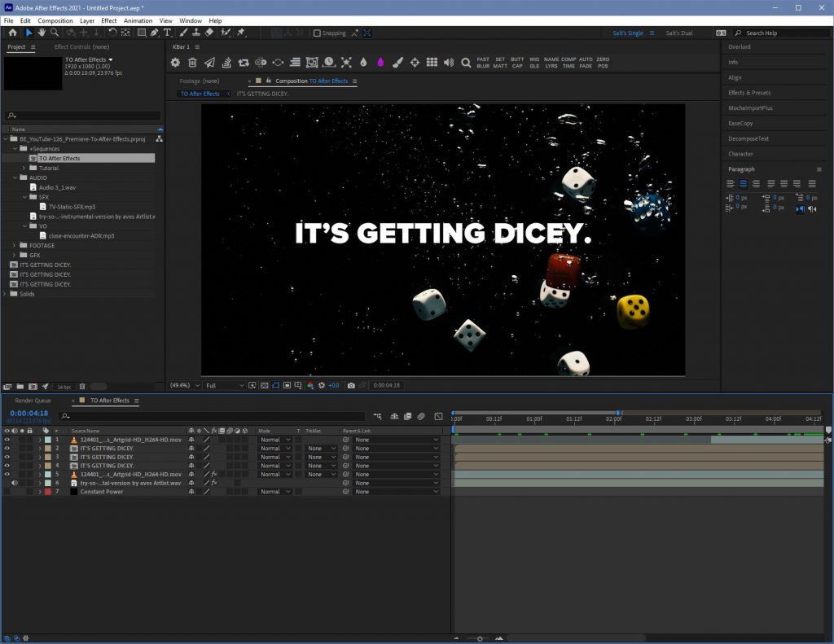Open the Effects & Presets panel

(x=748, y=93)
